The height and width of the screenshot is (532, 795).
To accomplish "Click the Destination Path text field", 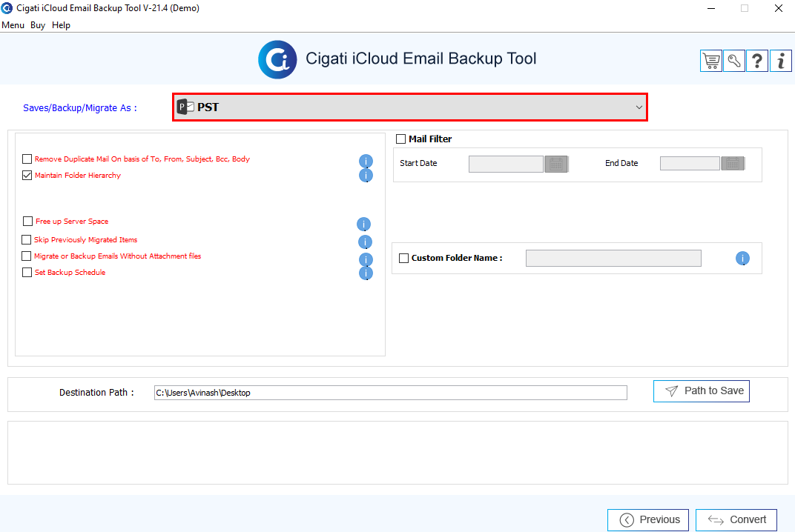I will [390, 393].
